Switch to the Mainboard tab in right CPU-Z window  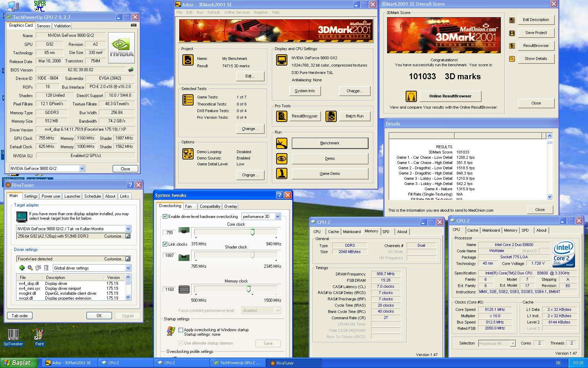491,230
